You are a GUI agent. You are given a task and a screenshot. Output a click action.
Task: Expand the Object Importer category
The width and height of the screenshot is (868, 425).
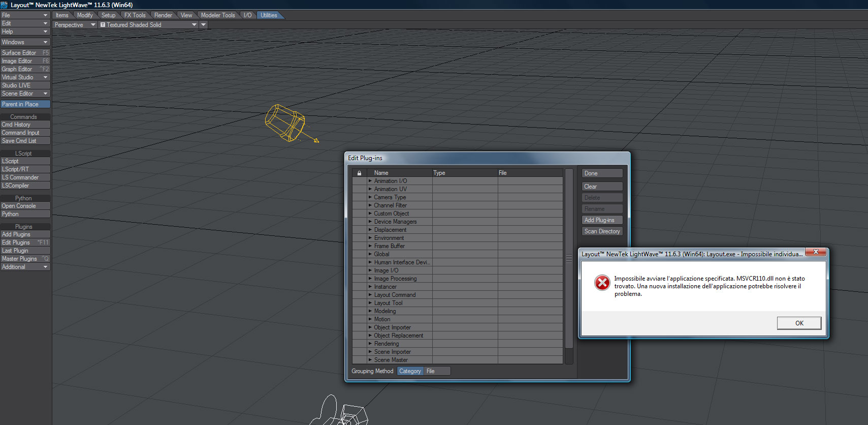click(370, 327)
